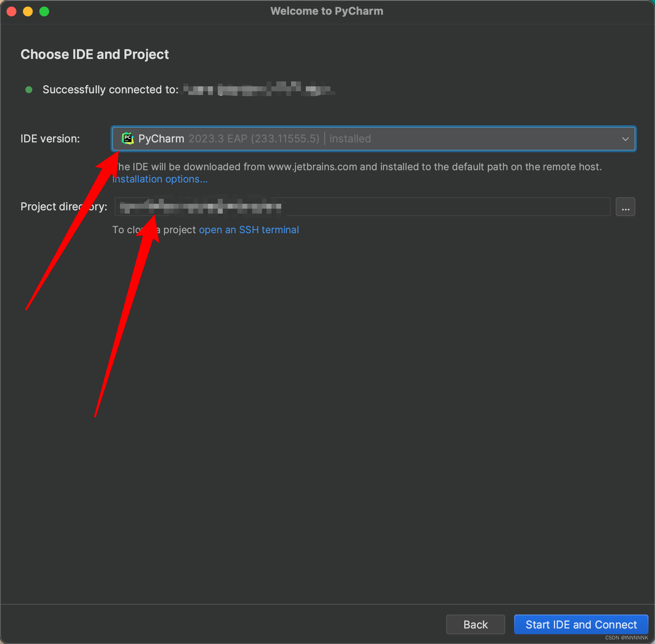Click the installed status label

[349, 139]
